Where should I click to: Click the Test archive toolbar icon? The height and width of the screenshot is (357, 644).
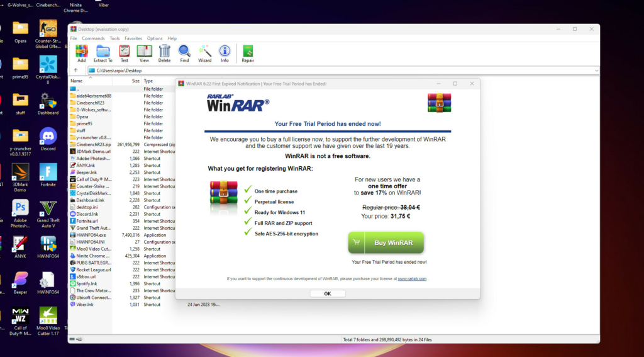pos(125,51)
